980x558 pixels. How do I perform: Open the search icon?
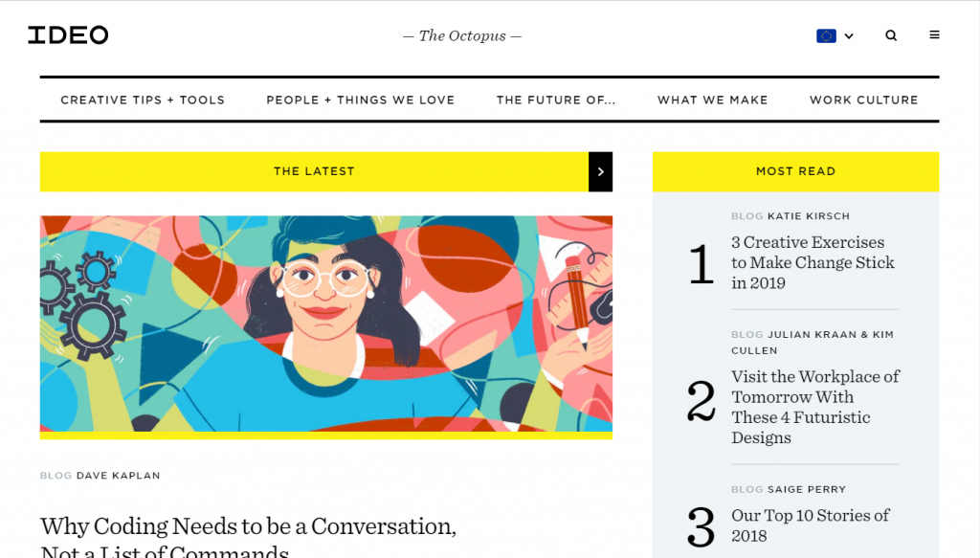point(891,35)
